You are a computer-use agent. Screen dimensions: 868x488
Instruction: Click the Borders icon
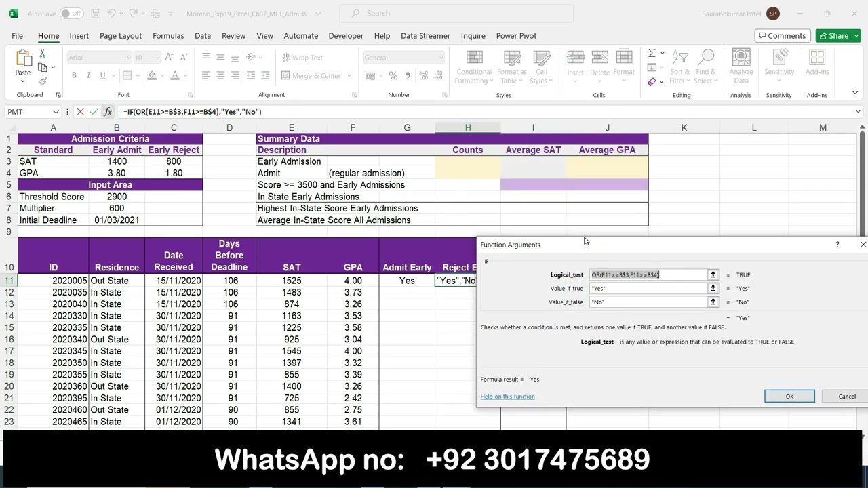(125, 75)
